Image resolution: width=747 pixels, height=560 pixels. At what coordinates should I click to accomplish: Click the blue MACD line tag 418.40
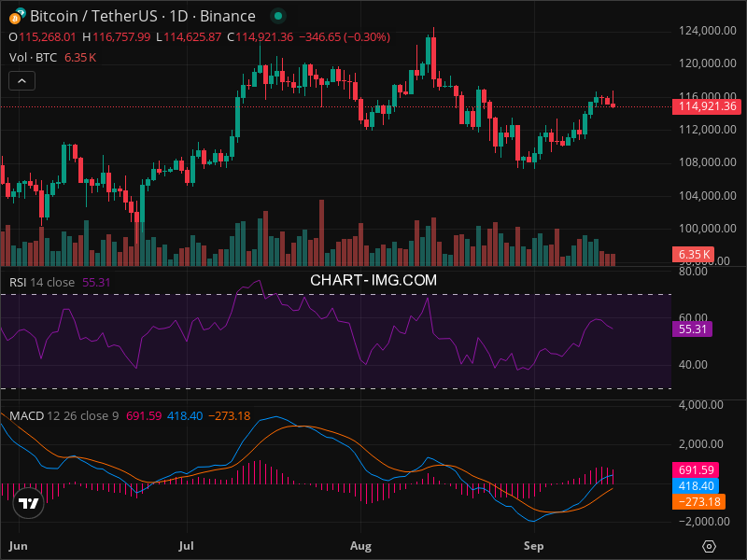tap(696, 485)
